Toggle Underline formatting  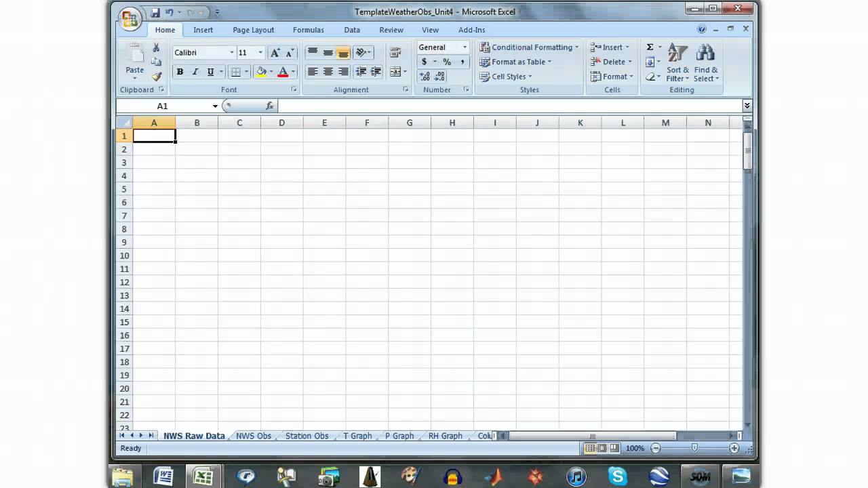tap(210, 72)
